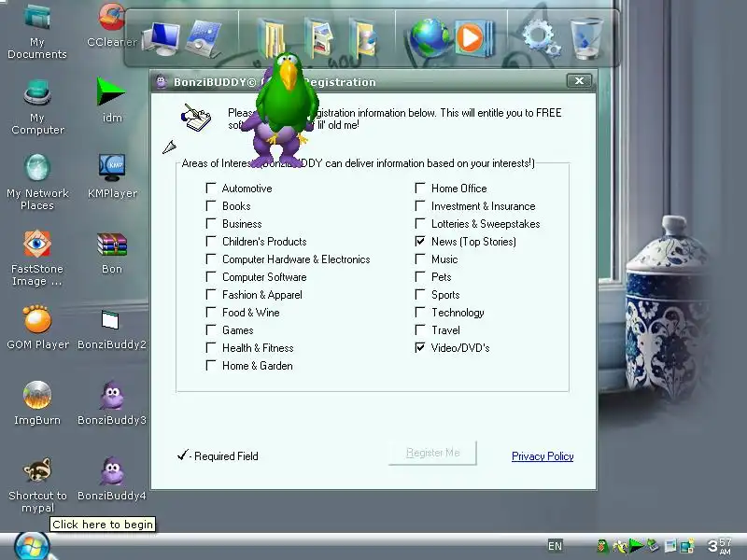This screenshot has height=560, width=747.
Task: Tick the Pets checkbox
Action: pyautogui.click(x=419, y=276)
